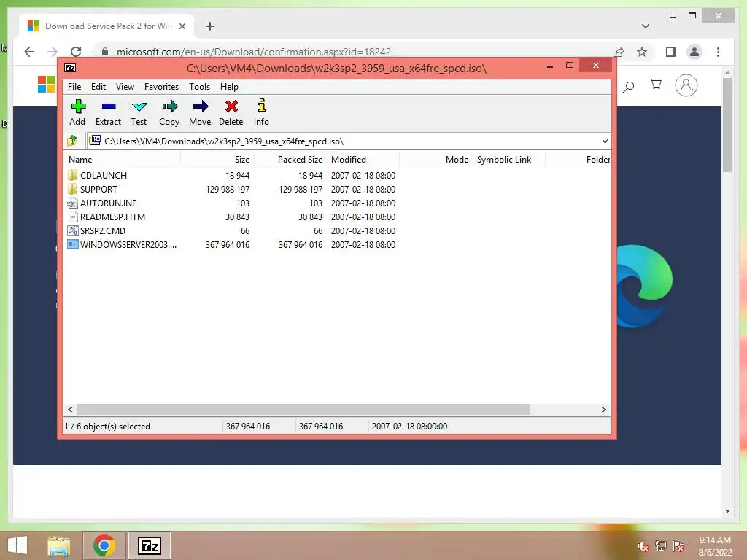This screenshot has height=560, width=747.
Task: Open the Chrome three-dot menu
Action: coord(718,52)
